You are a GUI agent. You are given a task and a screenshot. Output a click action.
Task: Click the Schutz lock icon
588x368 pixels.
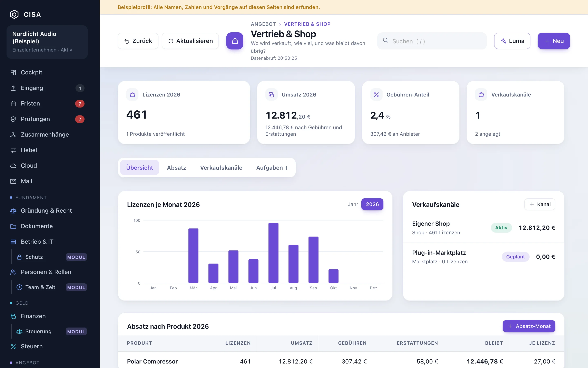(19, 257)
